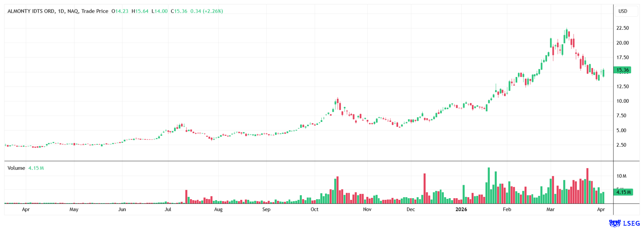Click the Aug label on the time axis

click(218, 209)
